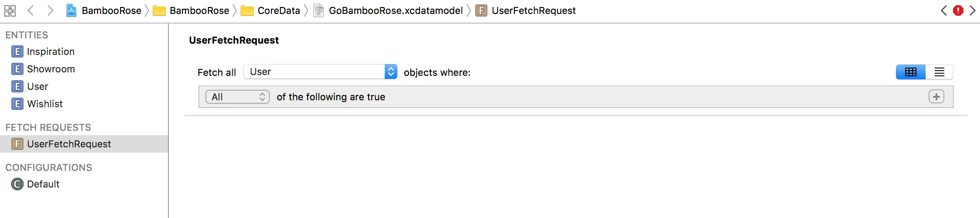Click the BambooRose project breadcrumb
This screenshot has height=218, width=980.
111,10
